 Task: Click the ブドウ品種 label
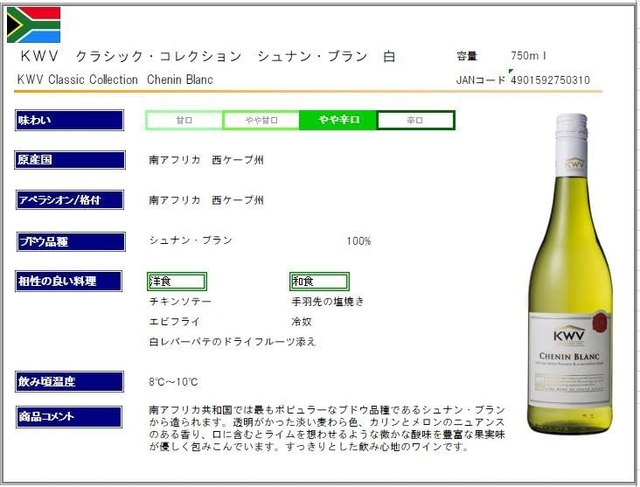[71, 242]
